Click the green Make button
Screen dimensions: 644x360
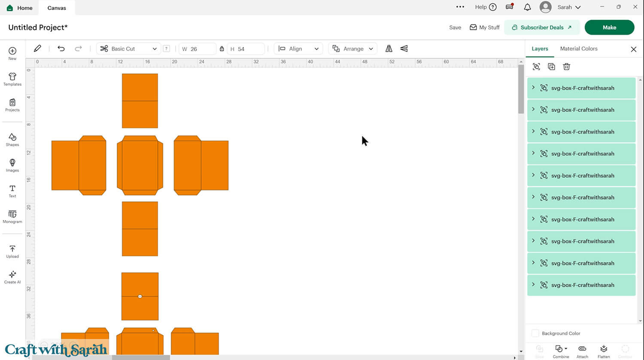[609, 27]
